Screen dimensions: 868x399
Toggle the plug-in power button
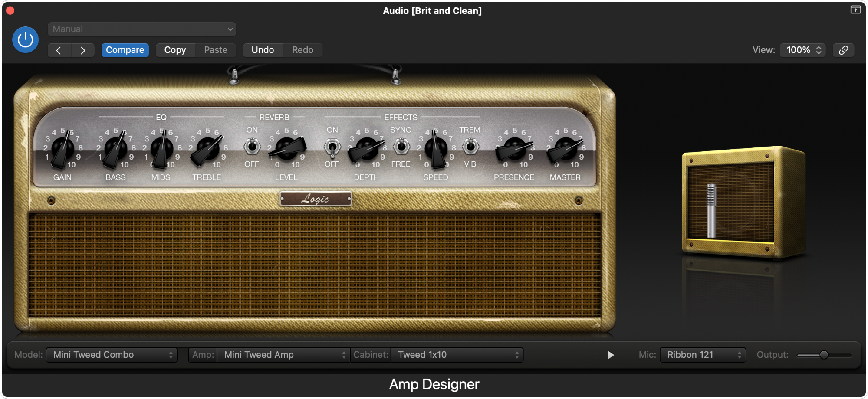coord(25,40)
